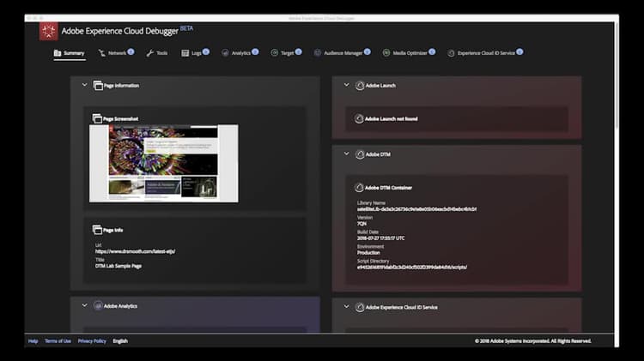Select the Build Date value
Image resolution: width=644 pixels, height=361 pixels.
pos(380,238)
